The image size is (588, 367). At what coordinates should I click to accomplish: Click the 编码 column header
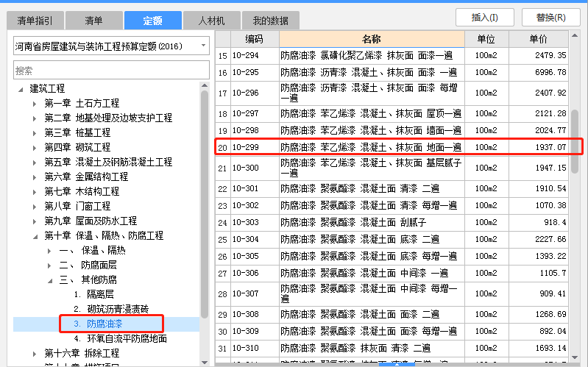tap(255, 38)
